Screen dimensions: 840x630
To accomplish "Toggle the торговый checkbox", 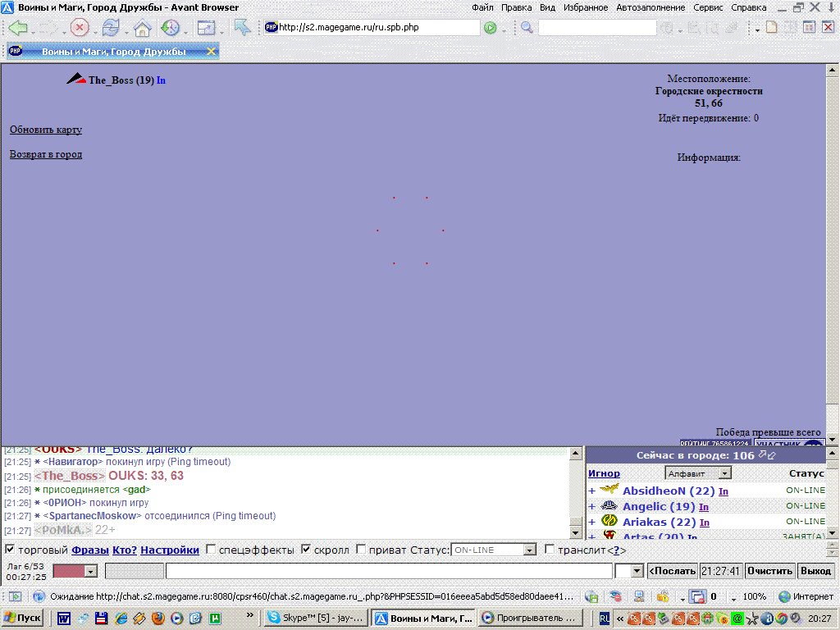I will 10,549.
